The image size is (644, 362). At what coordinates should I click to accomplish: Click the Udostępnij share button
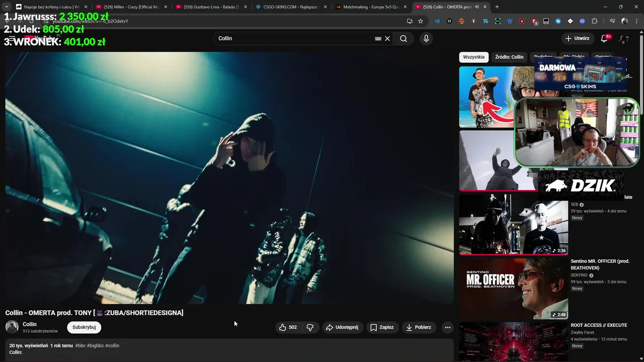343,327
